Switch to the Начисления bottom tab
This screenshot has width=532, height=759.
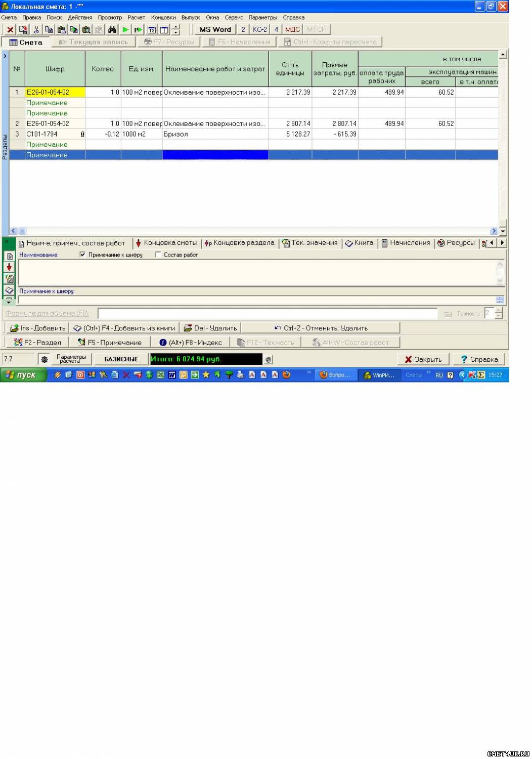click(406, 243)
